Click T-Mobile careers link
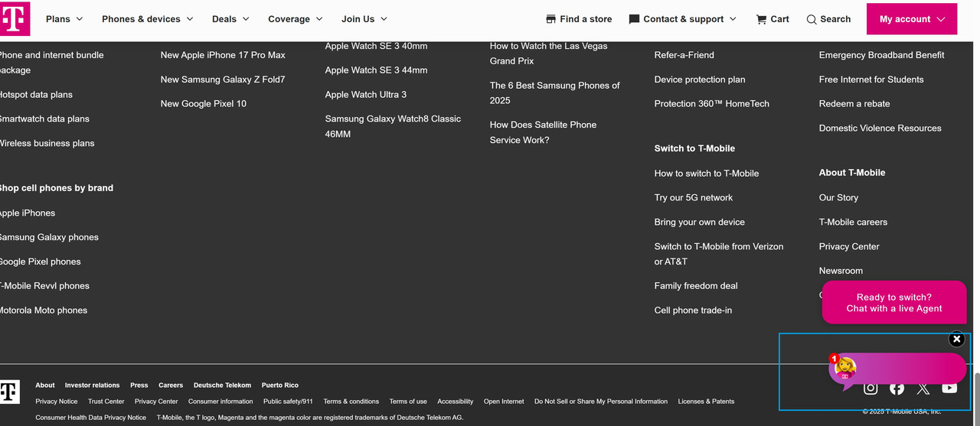 coord(853,223)
